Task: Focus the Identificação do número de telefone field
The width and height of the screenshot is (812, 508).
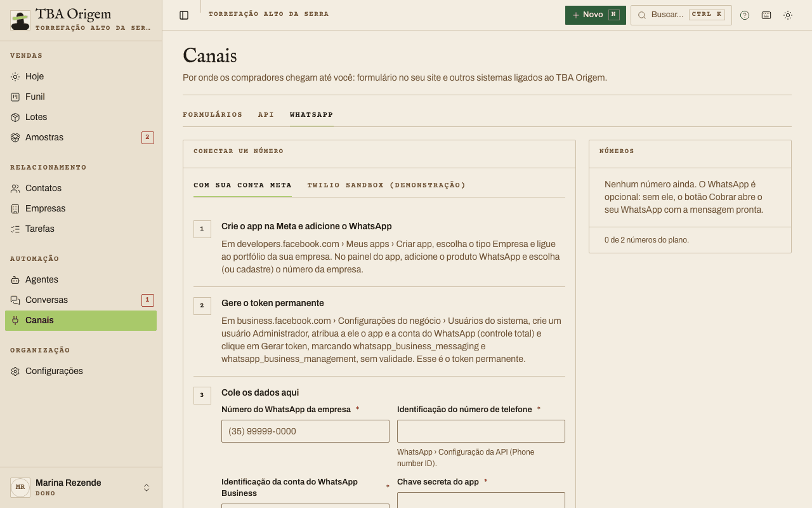Action: (x=481, y=431)
